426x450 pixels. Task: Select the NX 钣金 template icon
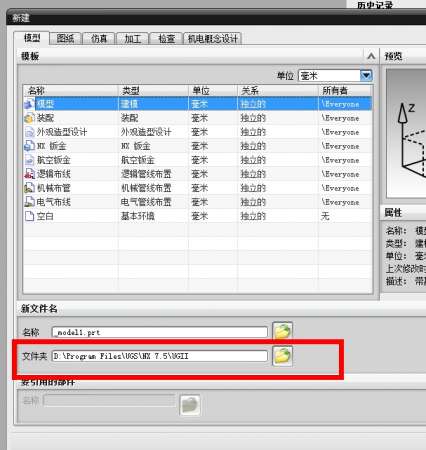[x=29, y=146]
